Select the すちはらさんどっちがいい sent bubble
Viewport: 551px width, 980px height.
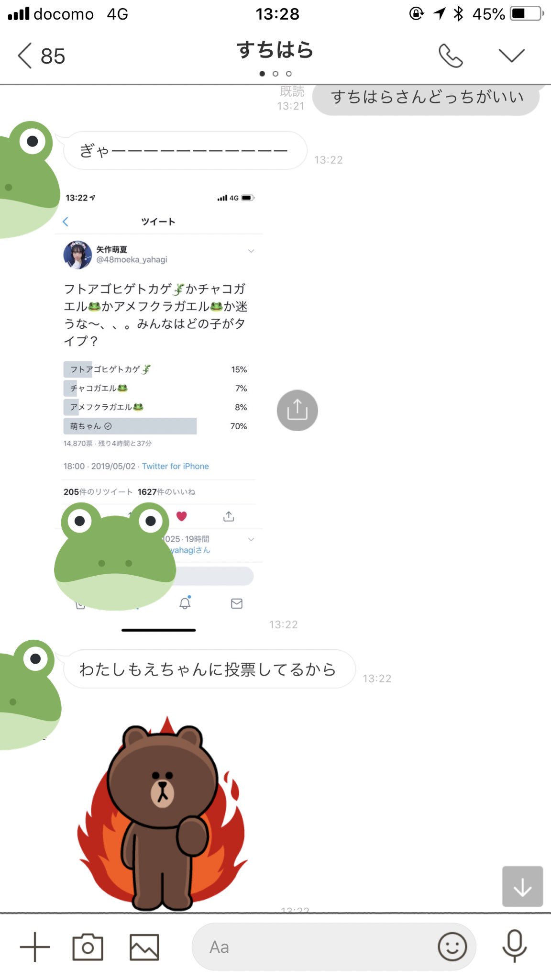tap(427, 97)
